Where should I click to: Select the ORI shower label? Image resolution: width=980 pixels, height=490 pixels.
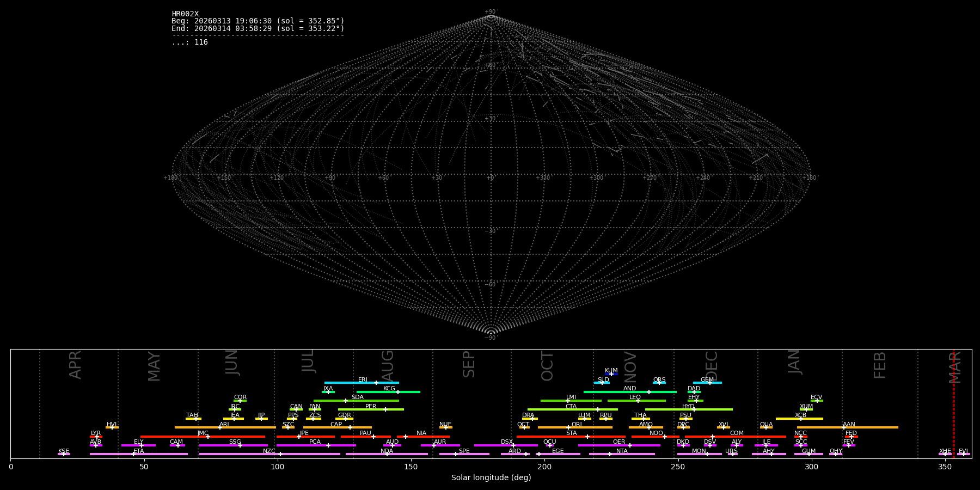(577, 425)
